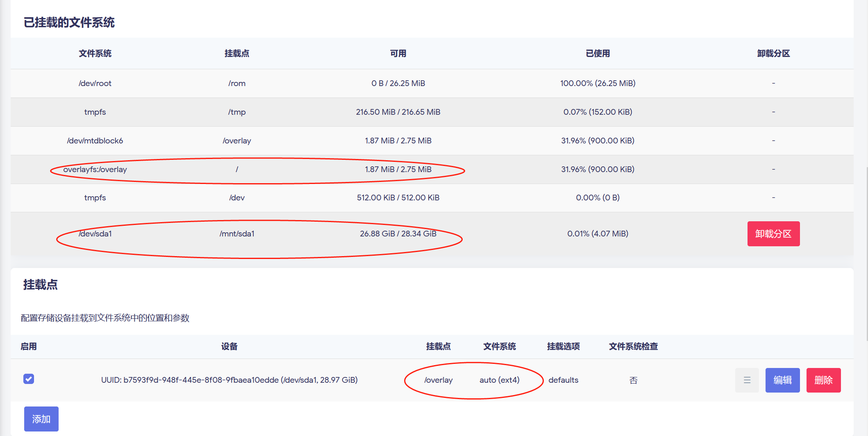Click the 挂载点 column header
Viewport: 868px width, 436px height.
(x=237, y=53)
